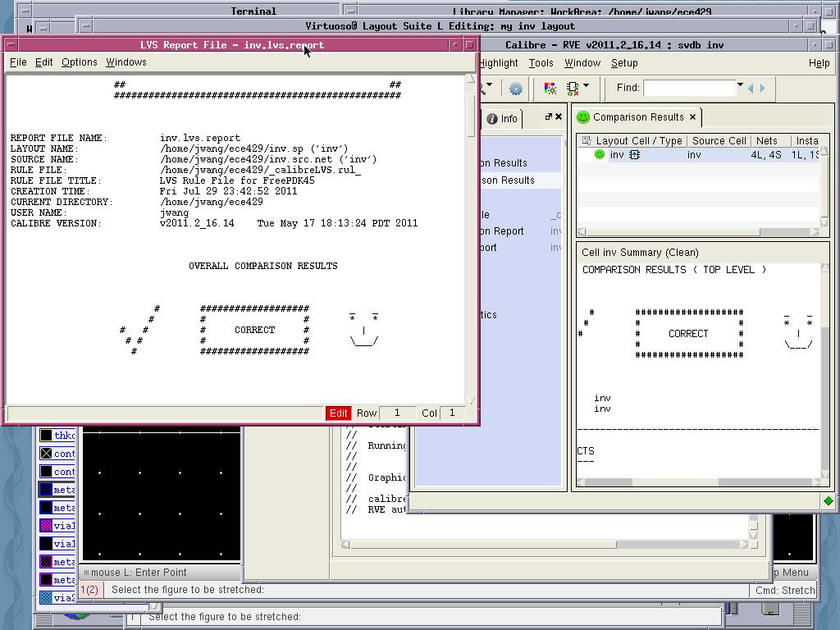This screenshot has width=840, height=630.
Task: Open the Options menu in LVS Report window
Action: 80,62
